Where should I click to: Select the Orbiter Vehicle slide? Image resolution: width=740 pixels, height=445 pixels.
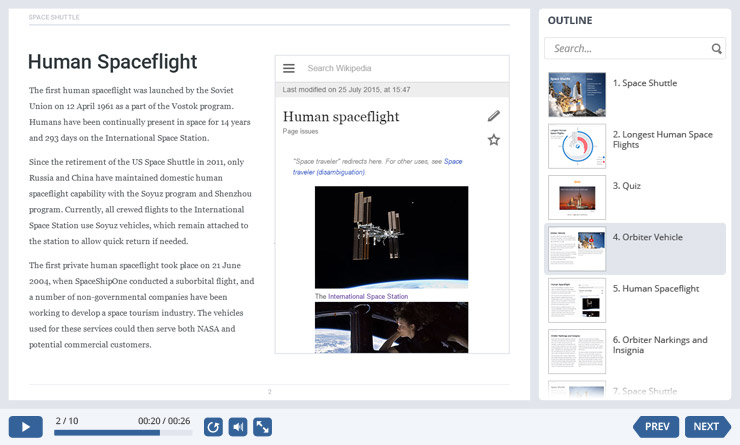(x=577, y=249)
